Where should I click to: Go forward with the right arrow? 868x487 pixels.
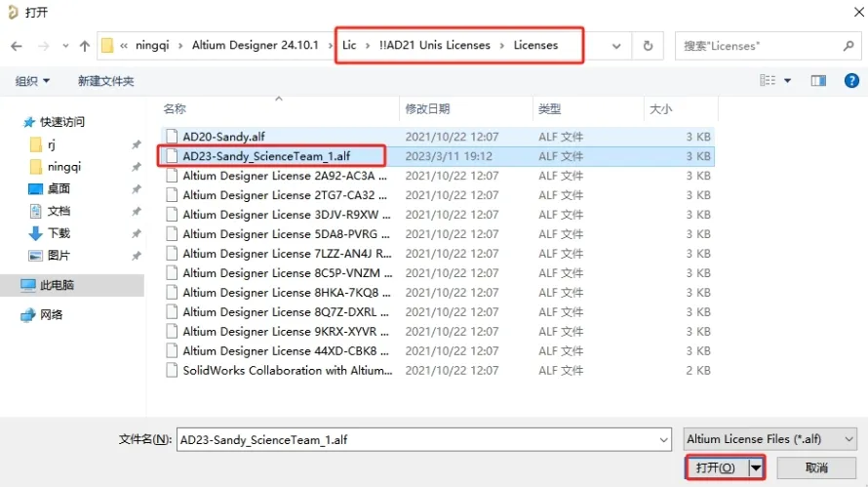43,46
